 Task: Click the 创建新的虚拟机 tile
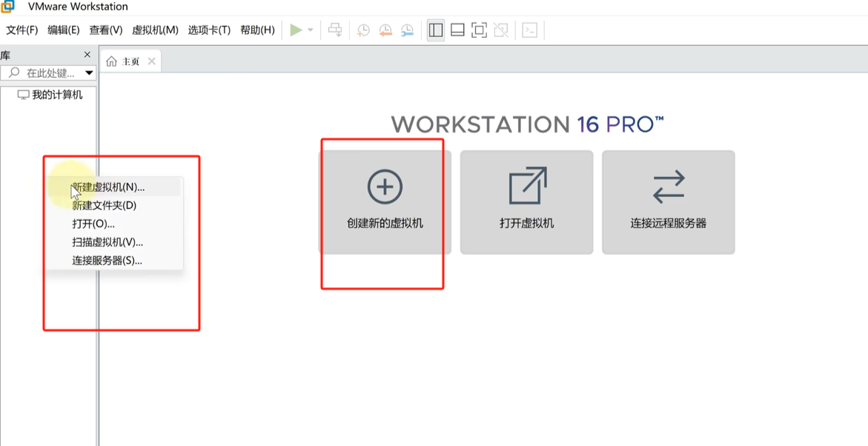click(385, 202)
